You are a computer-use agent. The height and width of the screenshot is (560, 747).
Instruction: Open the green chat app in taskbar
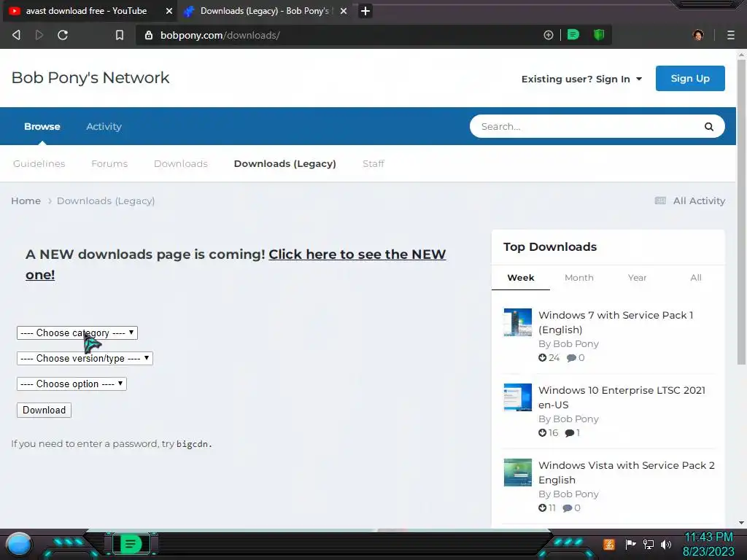coord(131,544)
